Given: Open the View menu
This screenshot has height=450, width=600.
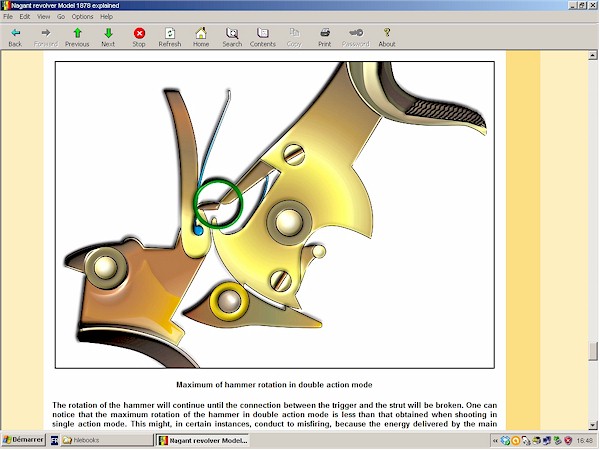Looking at the screenshot, I should (43, 16).
